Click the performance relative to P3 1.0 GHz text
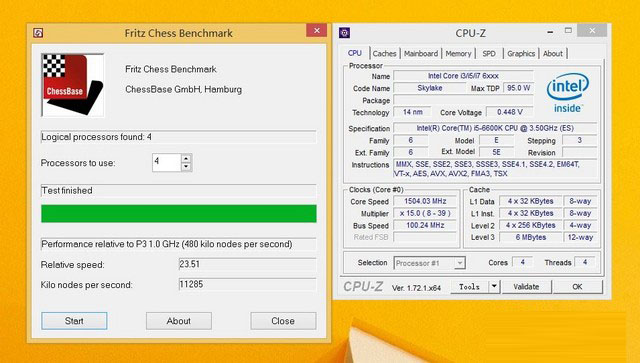 (167, 244)
